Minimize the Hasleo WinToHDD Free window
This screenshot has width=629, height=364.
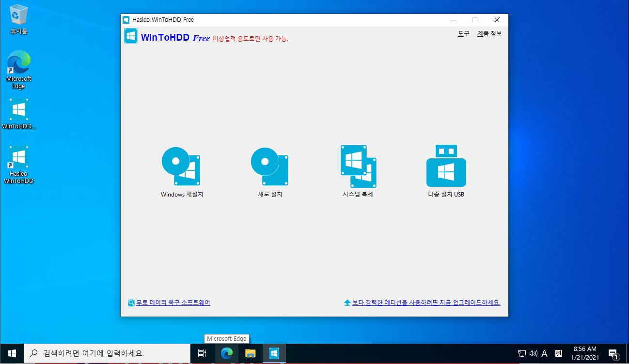coord(453,20)
